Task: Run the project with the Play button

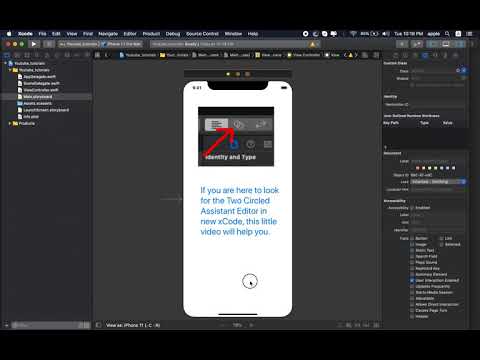Action: (x=34, y=44)
